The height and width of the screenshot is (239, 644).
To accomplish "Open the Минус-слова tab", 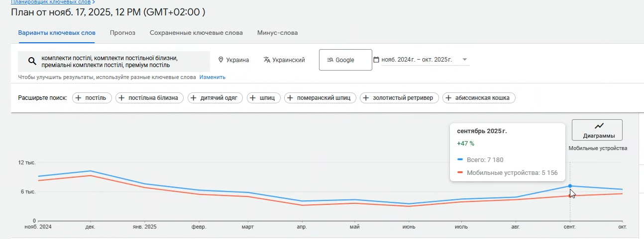I will click(x=277, y=33).
